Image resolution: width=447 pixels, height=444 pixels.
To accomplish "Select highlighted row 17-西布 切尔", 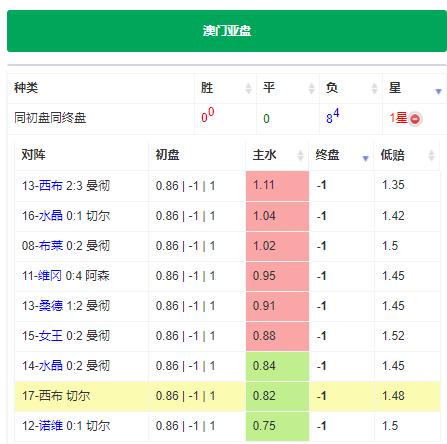I will tap(227, 396).
